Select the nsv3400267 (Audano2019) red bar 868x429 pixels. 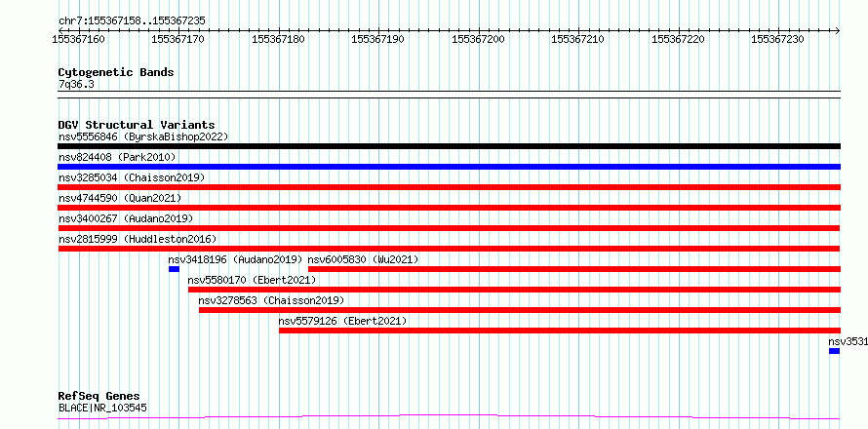coord(449,228)
